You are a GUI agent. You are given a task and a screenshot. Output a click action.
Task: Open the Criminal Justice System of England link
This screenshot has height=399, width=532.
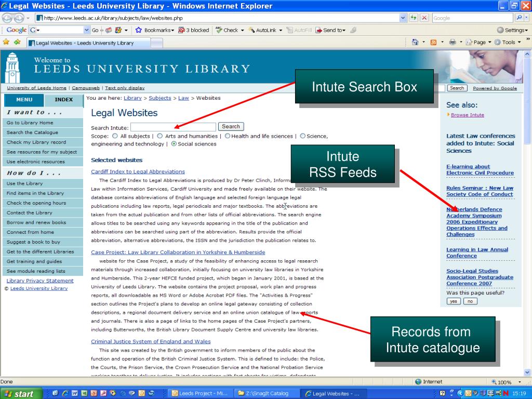151,342
